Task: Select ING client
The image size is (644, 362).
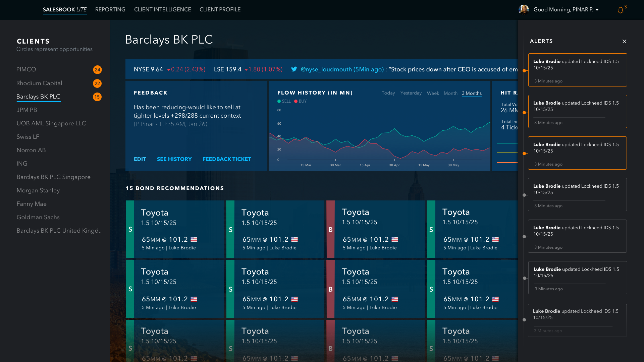Action: pyautogui.click(x=22, y=164)
